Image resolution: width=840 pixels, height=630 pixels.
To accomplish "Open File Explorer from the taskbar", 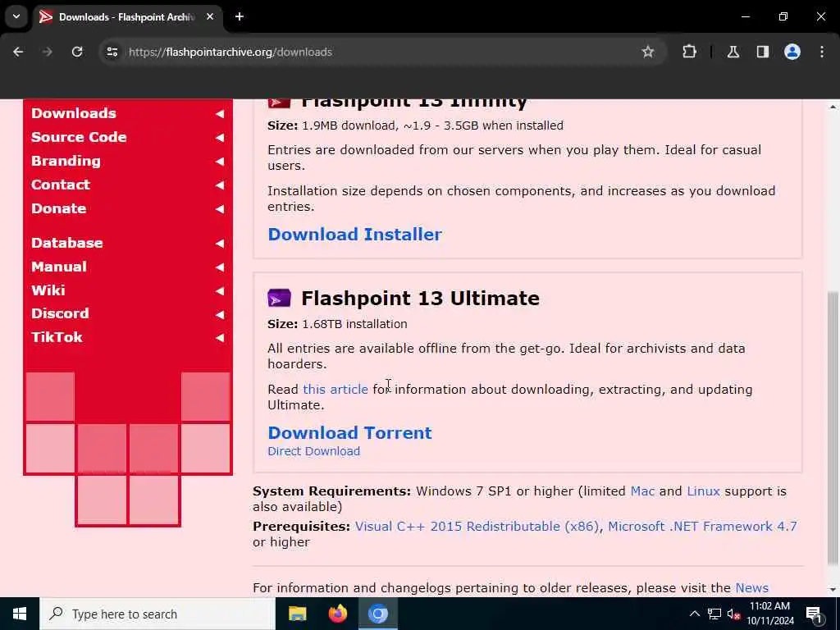I will point(297,614).
